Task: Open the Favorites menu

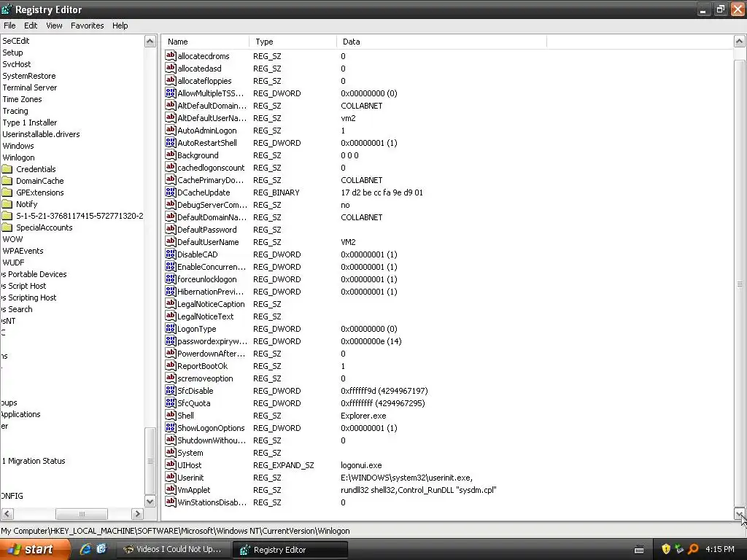Action: [x=88, y=26]
